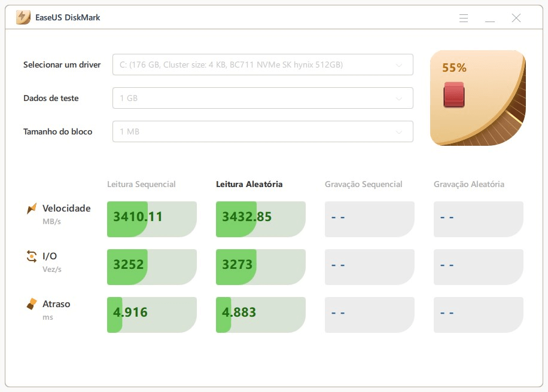The height and width of the screenshot is (392, 548).
Task: Open the Selecionar um driver dropdown
Action: [263, 65]
